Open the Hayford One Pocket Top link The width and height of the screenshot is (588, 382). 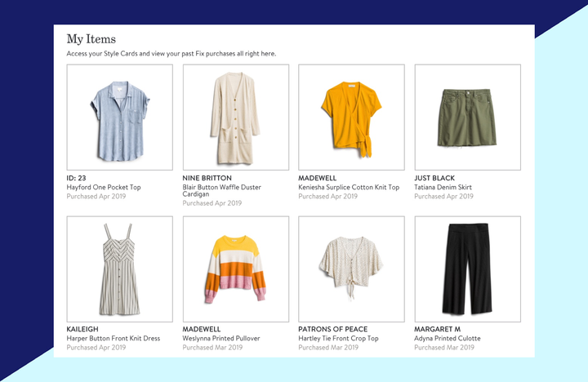coord(104,187)
